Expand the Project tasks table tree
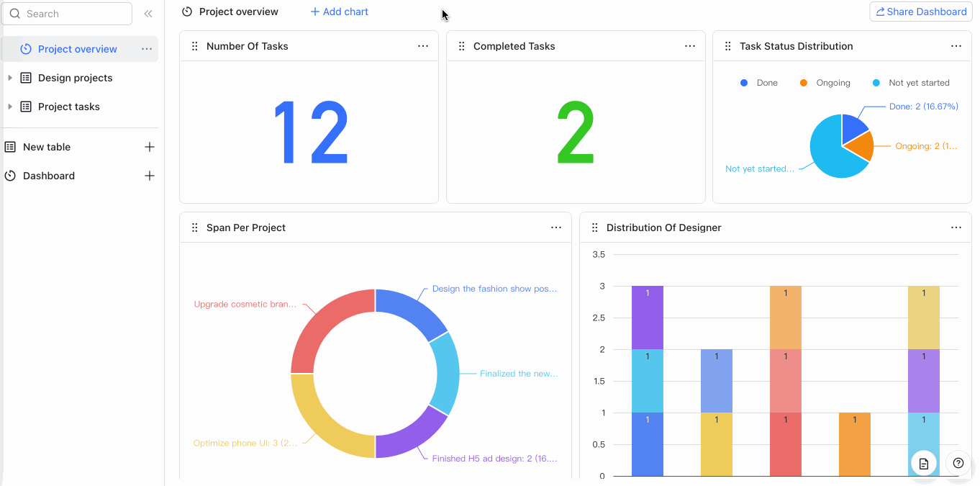 tap(10, 107)
